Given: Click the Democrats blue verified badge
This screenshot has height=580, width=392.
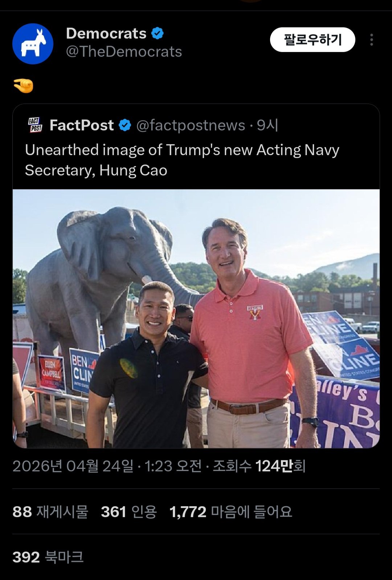Looking at the screenshot, I should click(157, 33).
